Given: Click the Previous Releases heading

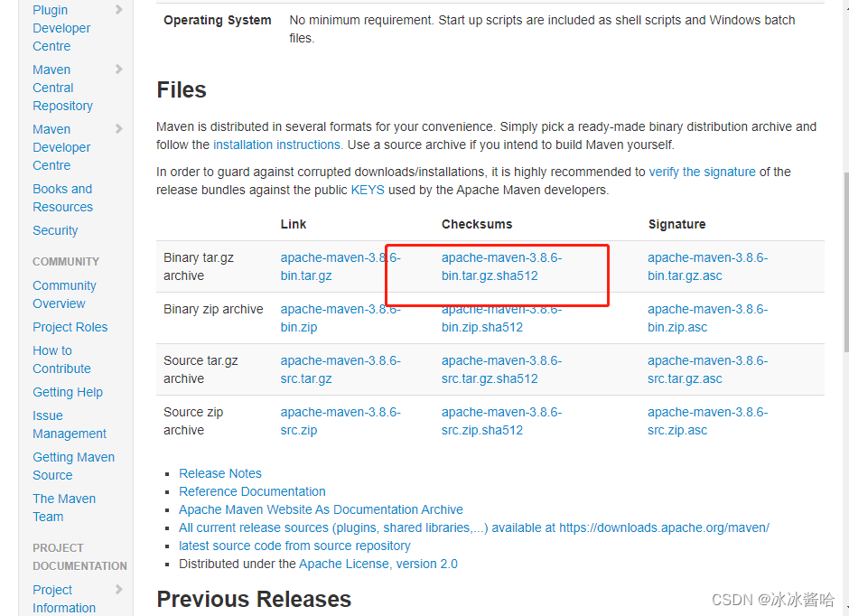Looking at the screenshot, I should [x=254, y=599].
